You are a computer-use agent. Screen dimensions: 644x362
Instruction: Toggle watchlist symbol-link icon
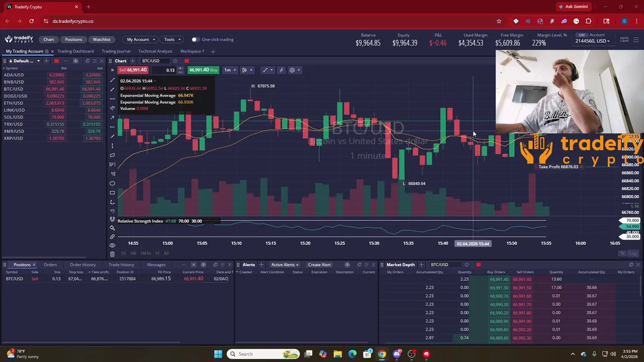click(x=75, y=61)
